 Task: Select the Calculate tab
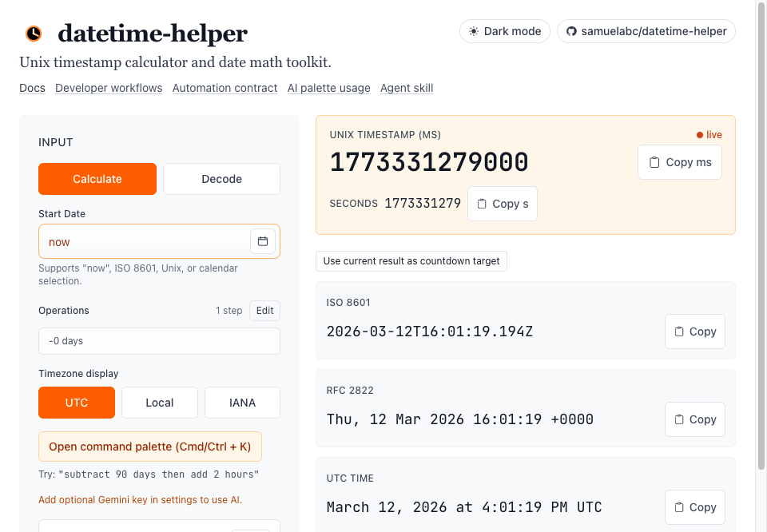click(x=97, y=179)
